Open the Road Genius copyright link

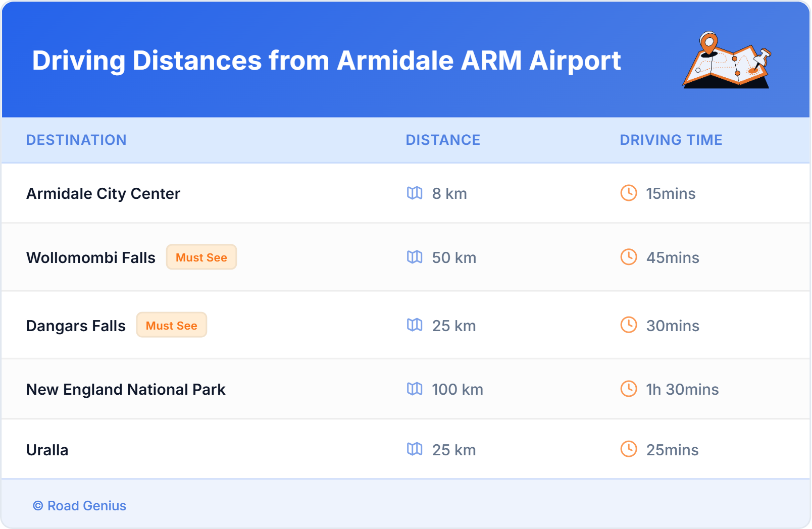80,506
